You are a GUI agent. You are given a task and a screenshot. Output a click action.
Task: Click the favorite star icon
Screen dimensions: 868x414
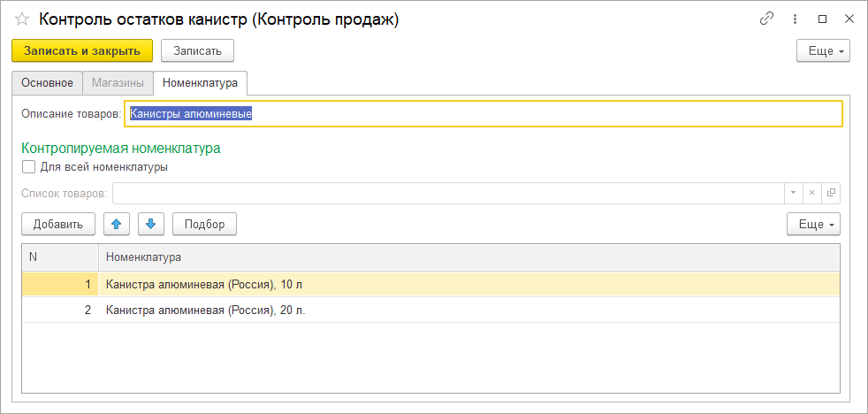point(22,19)
